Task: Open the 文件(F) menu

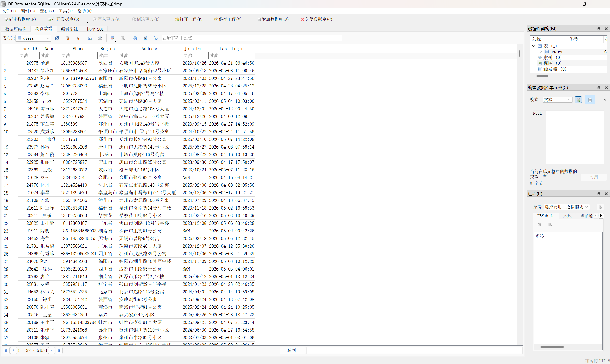Action: (x=9, y=11)
